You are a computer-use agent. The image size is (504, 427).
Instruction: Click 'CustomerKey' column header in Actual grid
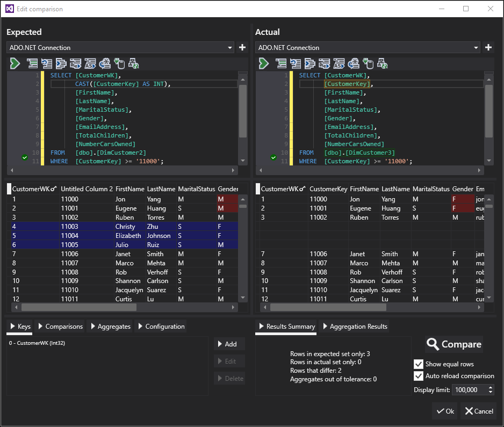coord(328,189)
